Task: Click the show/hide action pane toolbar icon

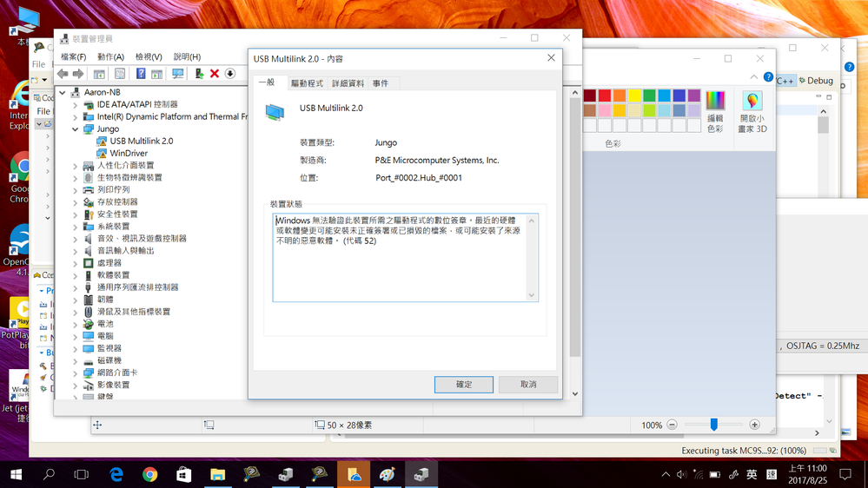Action: click(x=156, y=74)
